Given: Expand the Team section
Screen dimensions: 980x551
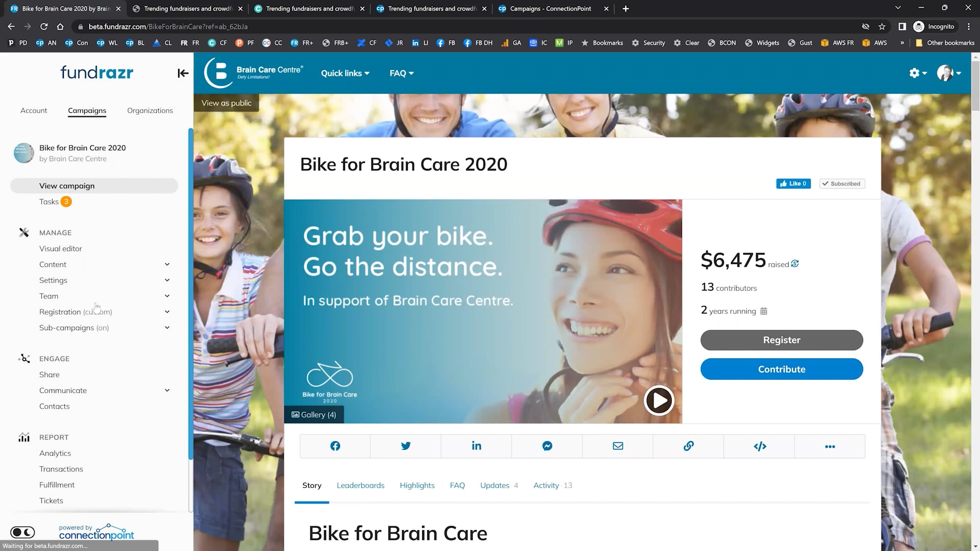Looking at the screenshot, I should 167,296.
